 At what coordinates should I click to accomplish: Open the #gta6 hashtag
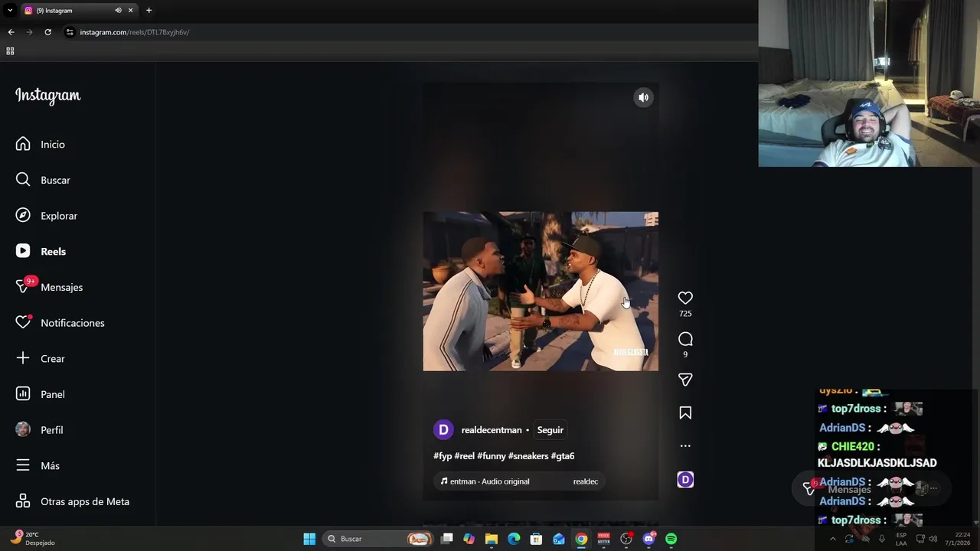click(x=563, y=456)
